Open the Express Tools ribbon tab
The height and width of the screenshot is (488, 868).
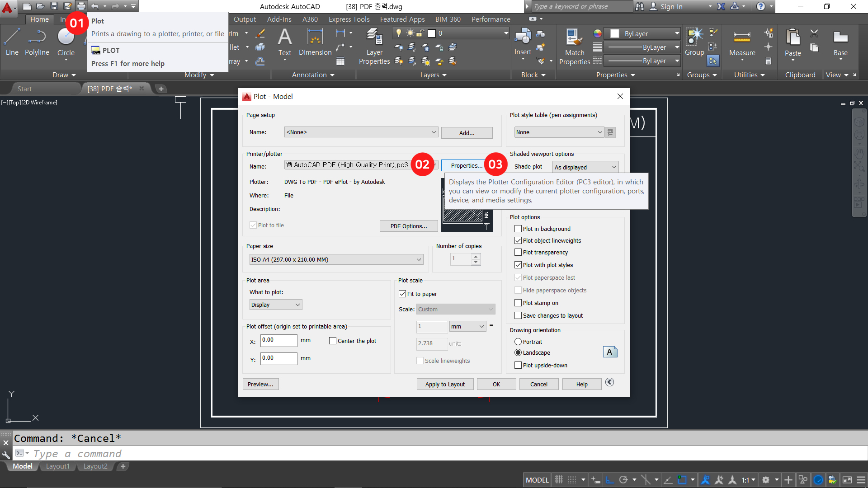[x=349, y=19]
